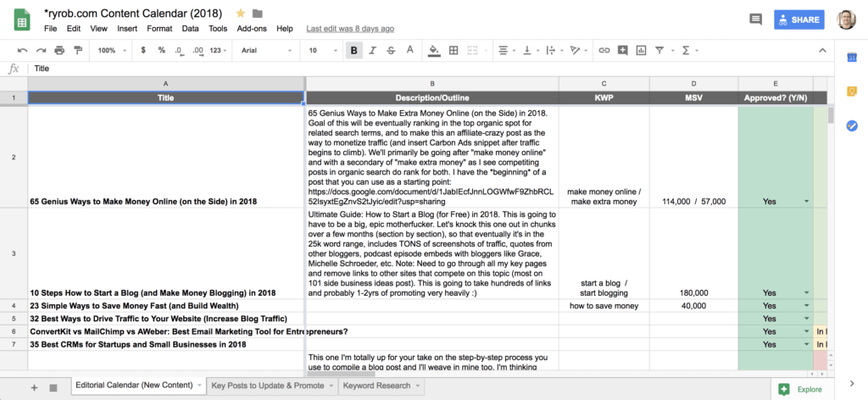Image resolution: width=868 pixels, height=400 pixels.
Task: Open the horizontal align dropdown
Action: tap(506, 50)
